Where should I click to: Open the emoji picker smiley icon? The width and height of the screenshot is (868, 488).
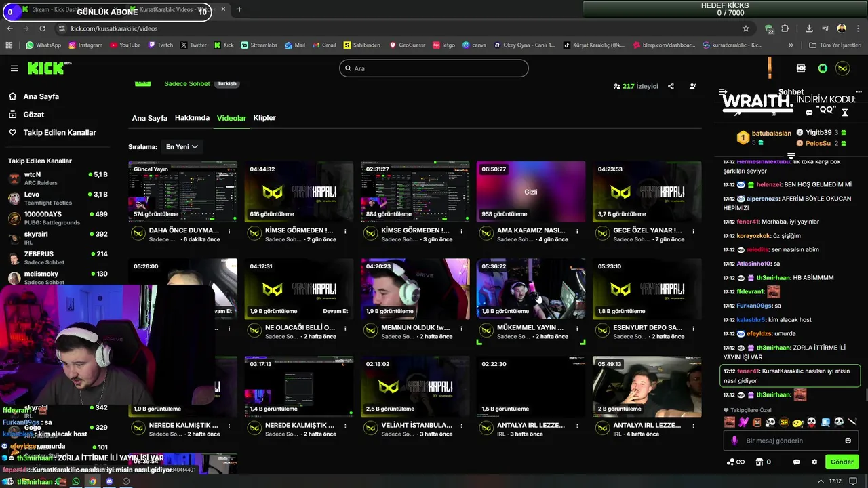pos(848,441)
